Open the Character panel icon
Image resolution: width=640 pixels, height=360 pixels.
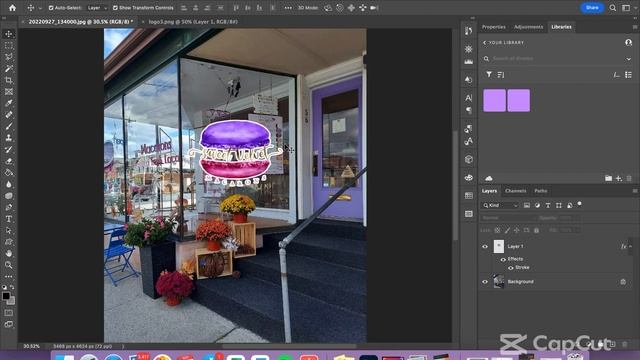pos(469,98)
